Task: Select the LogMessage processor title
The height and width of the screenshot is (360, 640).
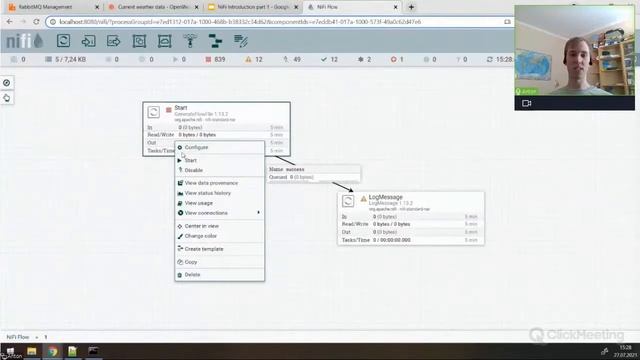Action: pyautogui.click(x=386, y=197)
